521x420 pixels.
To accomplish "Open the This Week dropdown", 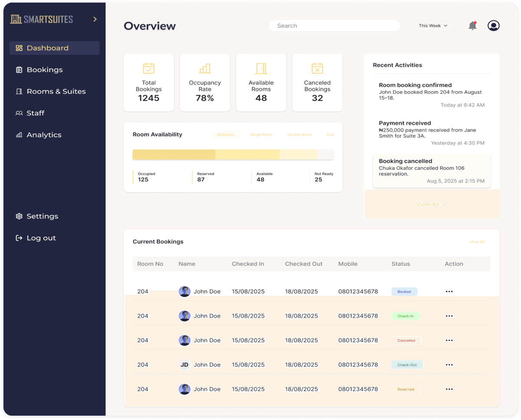I will pos(433,25).
